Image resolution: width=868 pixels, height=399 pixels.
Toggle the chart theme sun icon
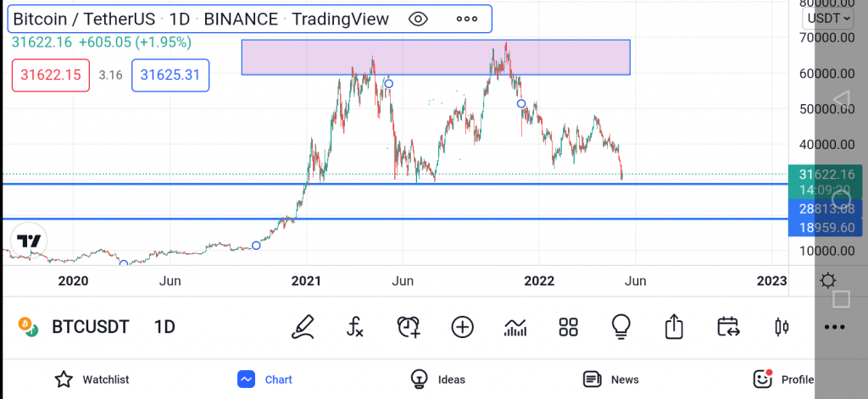click(x=828, y=280)
